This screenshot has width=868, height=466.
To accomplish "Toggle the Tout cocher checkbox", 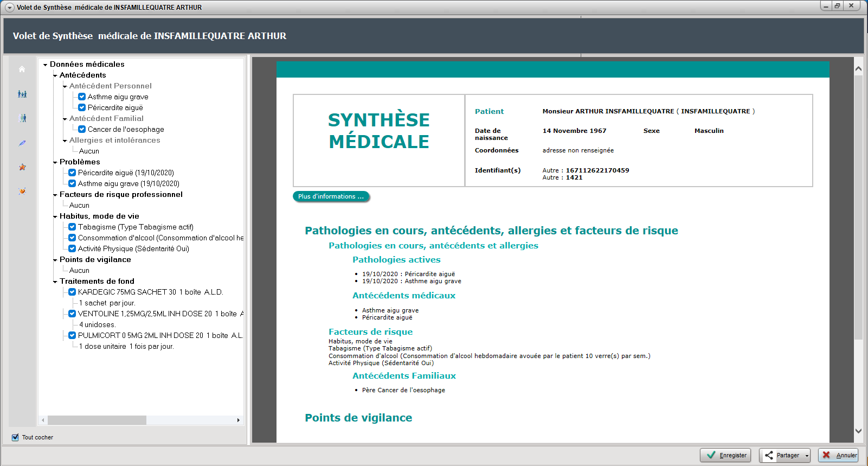I will (15, 437).
